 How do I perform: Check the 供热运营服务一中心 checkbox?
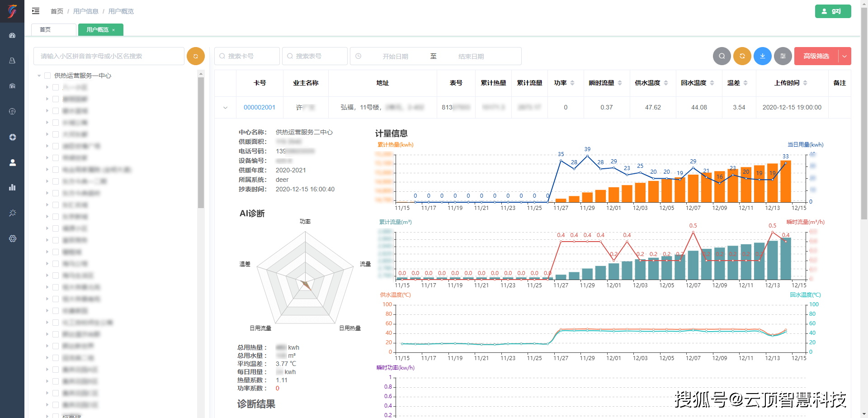[47, 76]
